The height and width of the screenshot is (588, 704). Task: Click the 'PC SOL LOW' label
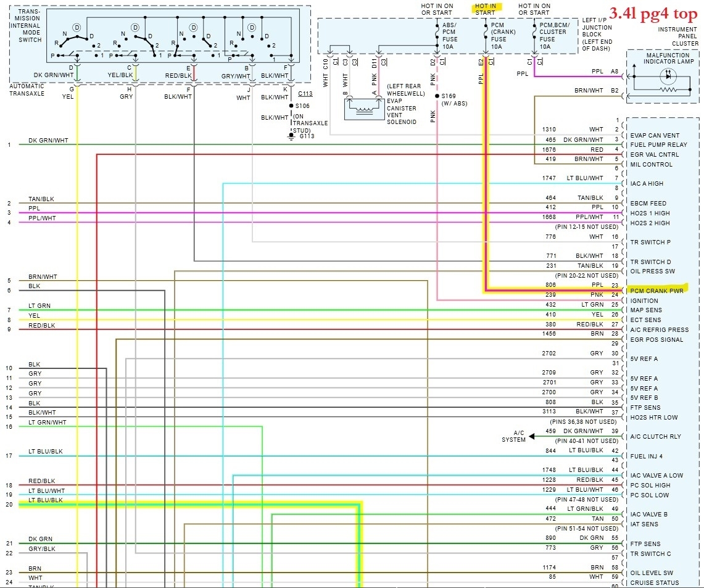pyautogui.click(x=649, y=495)
